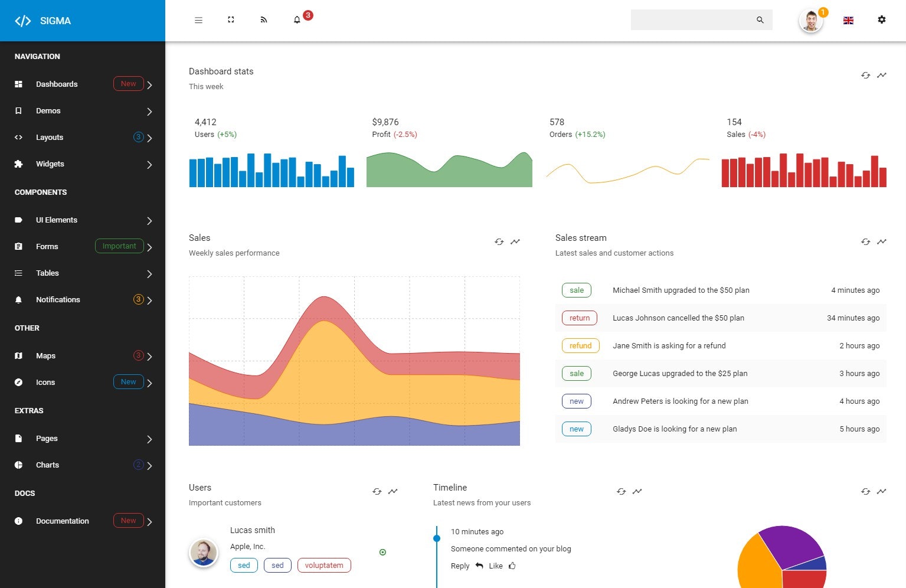This screenshot has width=906, height=588.
Task: Like the blog comment thumbs-up
Action: pyautogui.click(x=512, y=566)
